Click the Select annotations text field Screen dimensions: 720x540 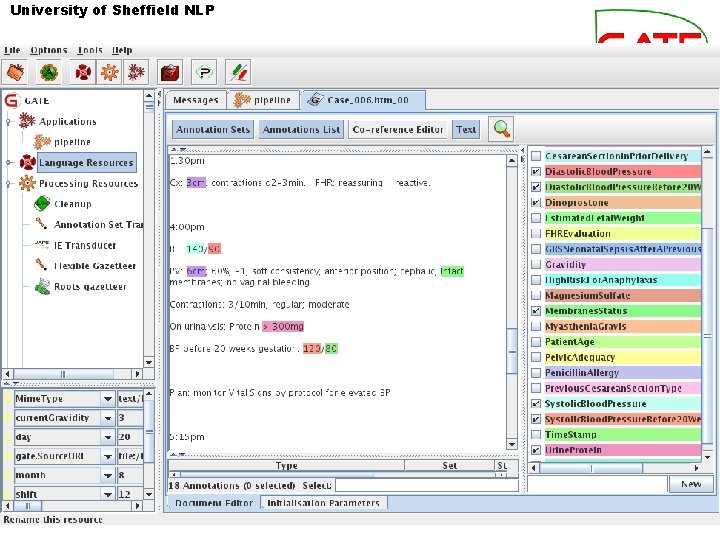point(427,485)
